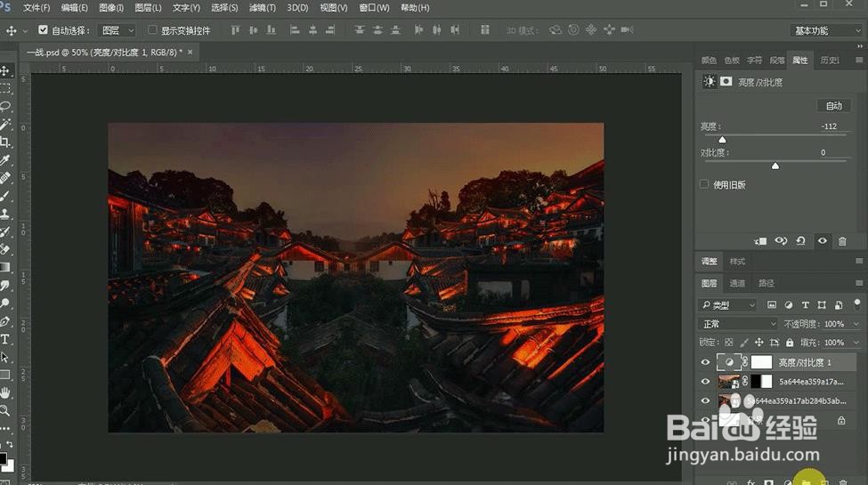Toggle 自动选择 checkbox
This screenshot has width=868, height=485.
pyautogui.click(x=43, y=30)
